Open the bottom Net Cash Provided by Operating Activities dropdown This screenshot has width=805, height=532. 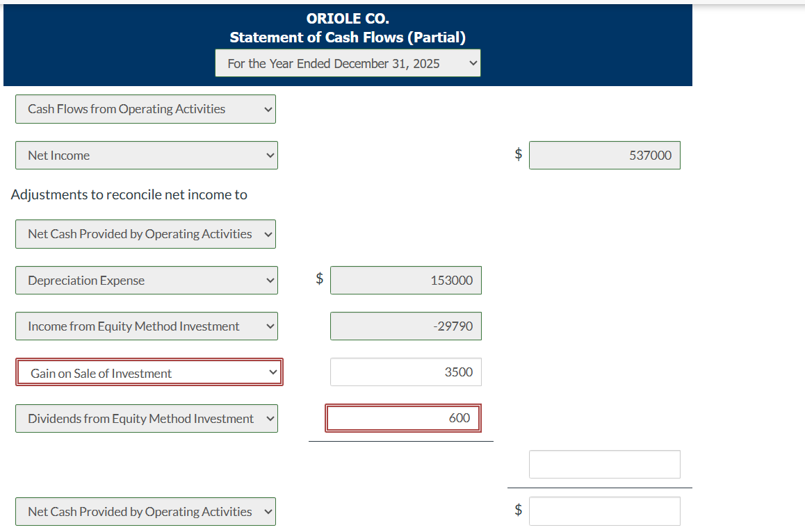[x=145, y=511]
